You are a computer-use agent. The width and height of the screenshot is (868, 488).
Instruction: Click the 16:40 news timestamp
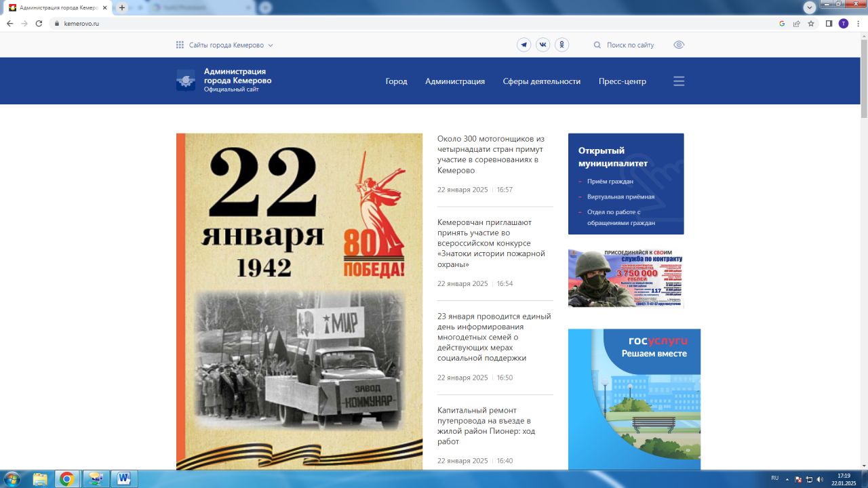point(505,461)
